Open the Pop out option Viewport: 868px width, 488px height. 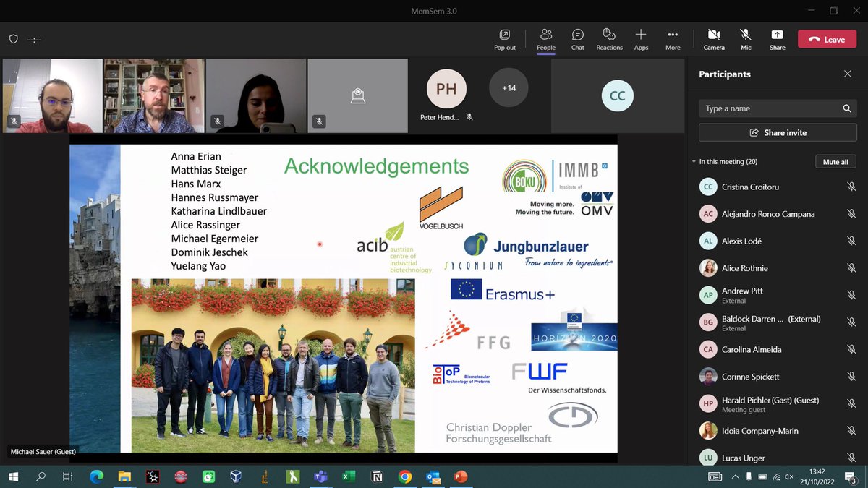pyautogui.click(x=505, y=40)
